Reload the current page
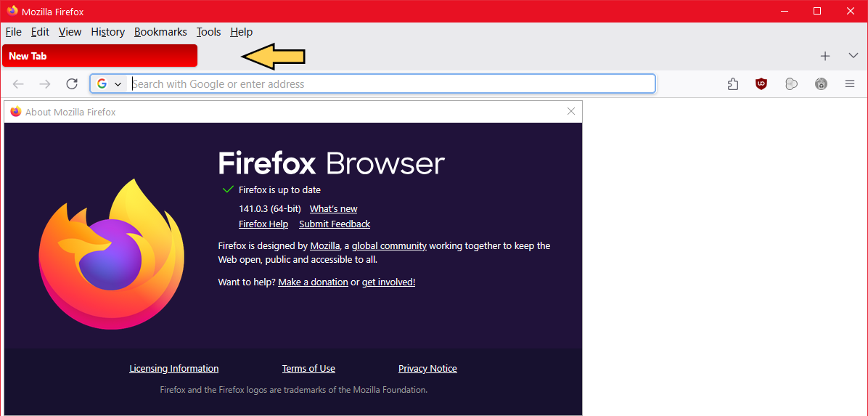Image resolution: width=868 pixels, height=416 pixels. click(71, 84)
